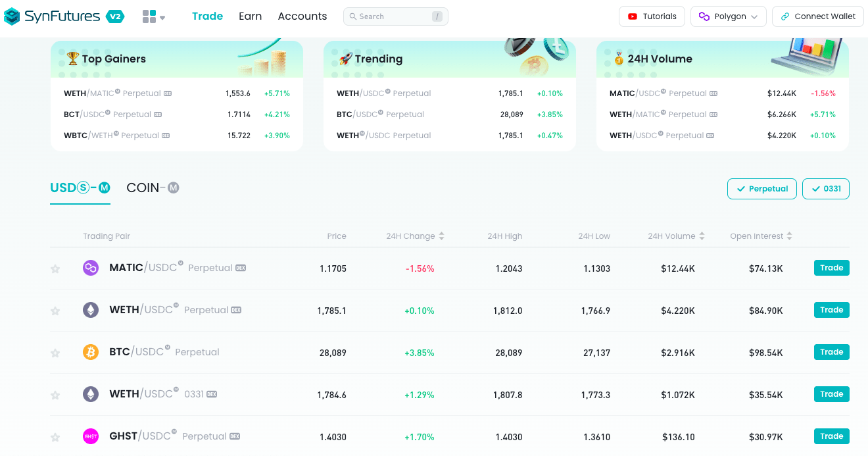The width and height of the screenshot is (868, 456).
Task: Favorite the GHST/USDC Perpetual pair
Action: [55, 437]
